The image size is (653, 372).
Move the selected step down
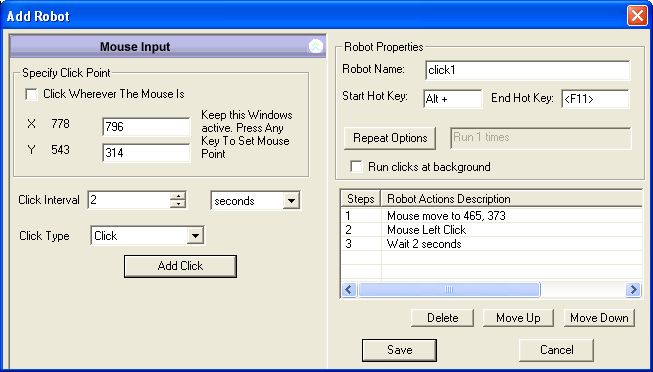pyautogui.click(x=599, y=318)
